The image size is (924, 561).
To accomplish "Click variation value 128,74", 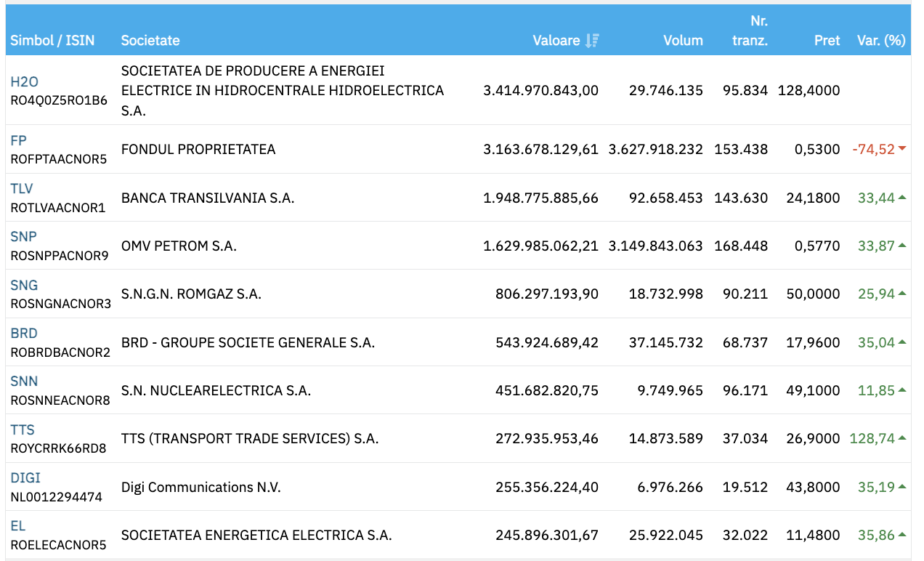I will point(872,439).
